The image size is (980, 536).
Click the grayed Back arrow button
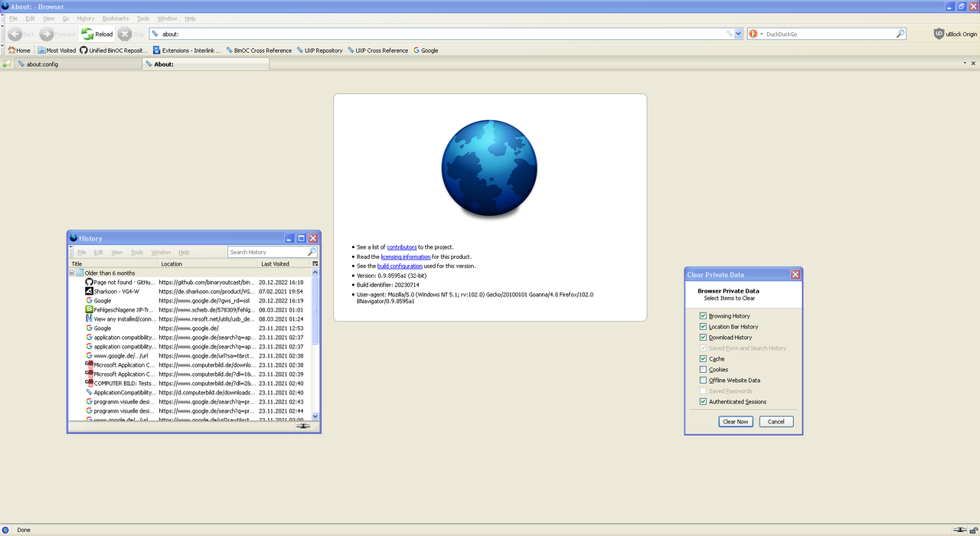coord(21,34)
